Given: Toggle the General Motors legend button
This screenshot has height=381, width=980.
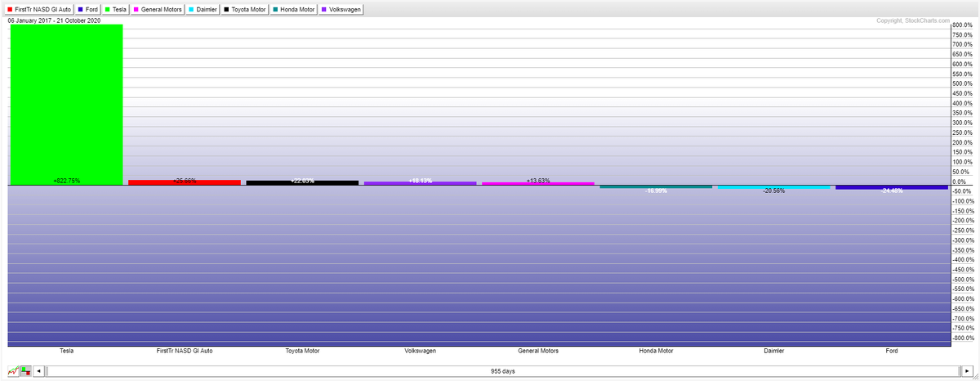Looking at the screenshot, I should coord(158,9).
